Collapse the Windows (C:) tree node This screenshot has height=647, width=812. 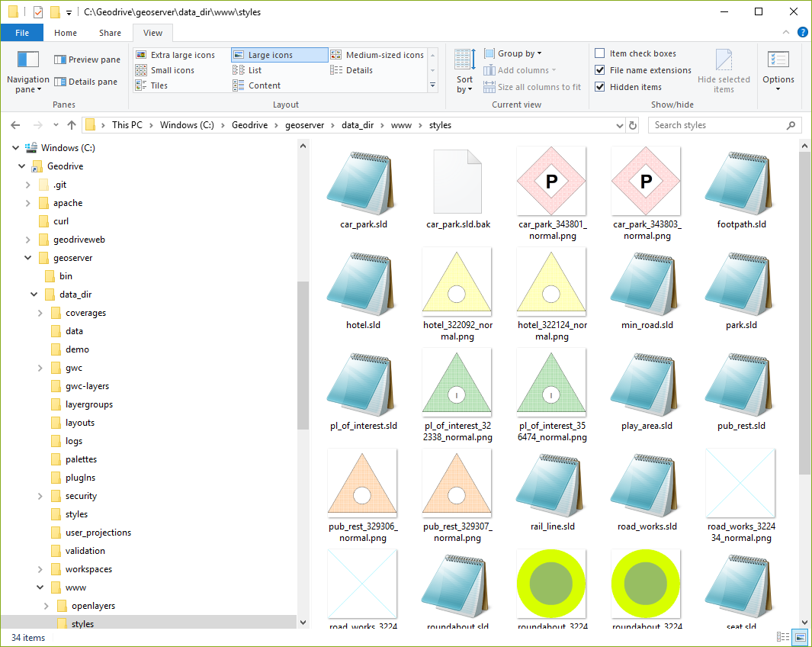(15, 147)
